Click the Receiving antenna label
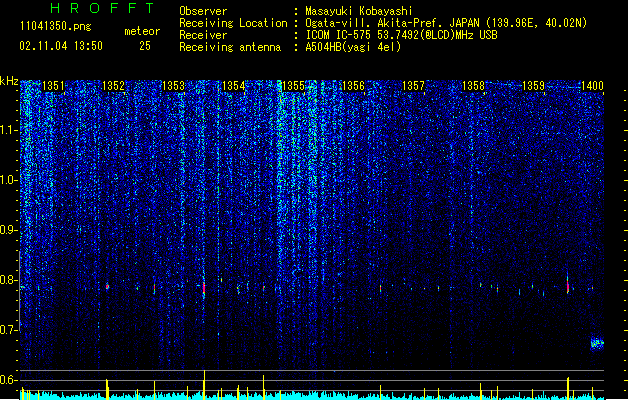This screenshot has height=400, width=629. pos(230,47)
